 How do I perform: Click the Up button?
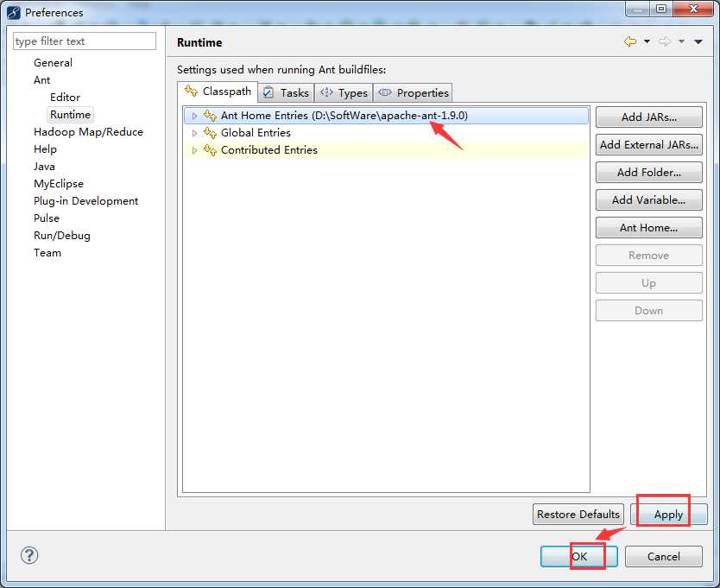[x=649, y=283]
